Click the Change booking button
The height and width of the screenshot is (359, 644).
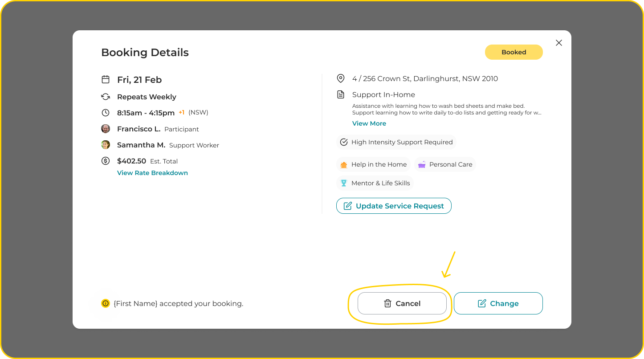click(498, 303)
